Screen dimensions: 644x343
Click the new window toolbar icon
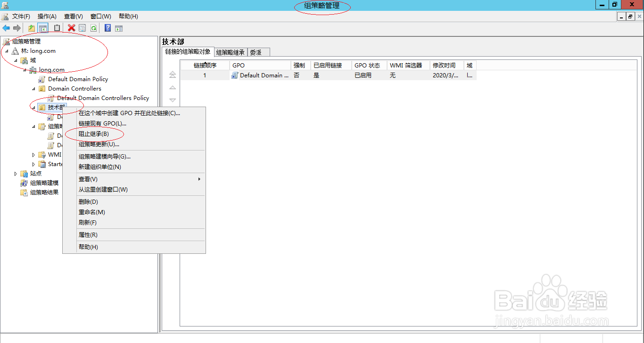(118, 28)
